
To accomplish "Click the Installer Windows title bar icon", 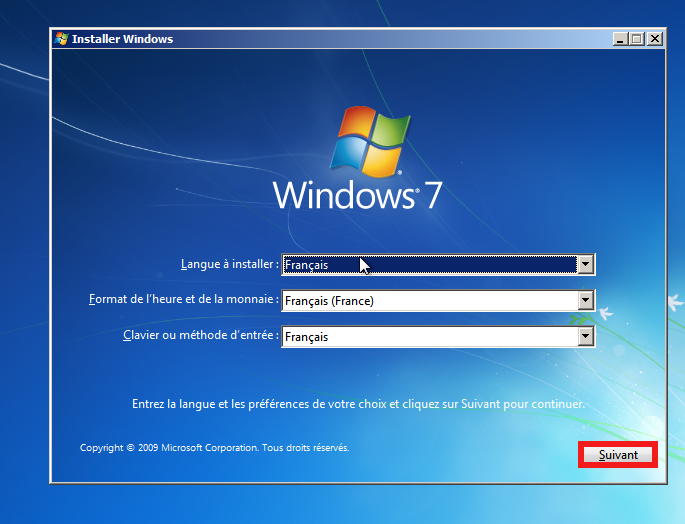I will 62,39.
